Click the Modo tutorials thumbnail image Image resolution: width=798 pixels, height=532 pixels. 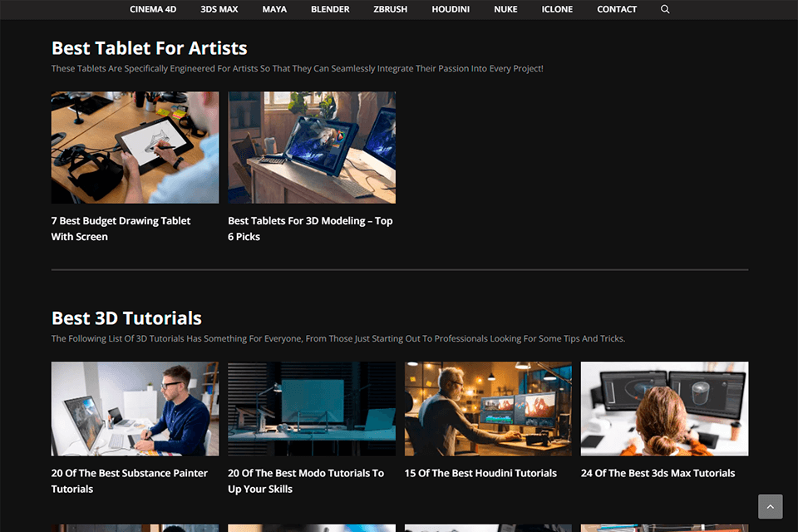[x=312, y=409]
